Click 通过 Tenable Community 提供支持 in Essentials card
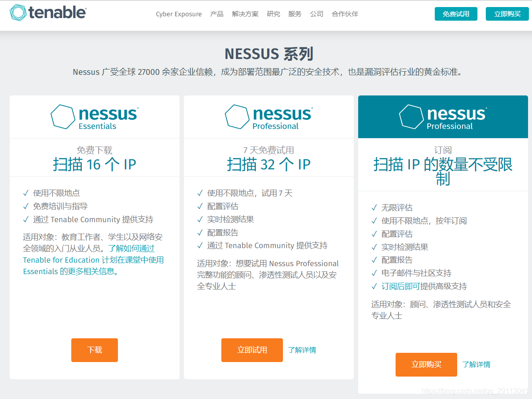532x399 pixels. (93, 220)
